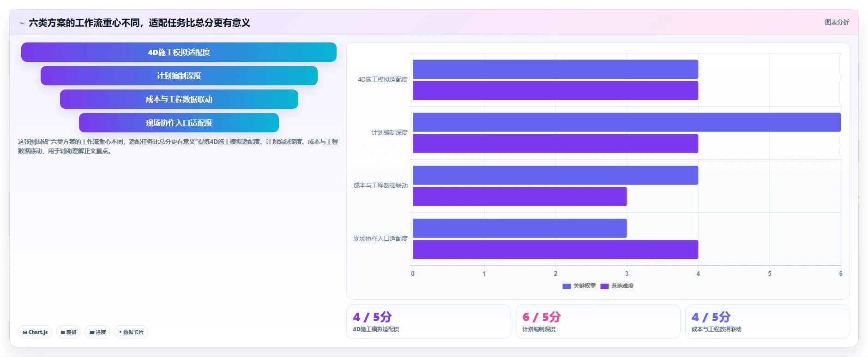The width and height of the screenshot is (868, 357).
Task: Click the description paragraph starting 这张图围绕
Action: coord(178,146)
